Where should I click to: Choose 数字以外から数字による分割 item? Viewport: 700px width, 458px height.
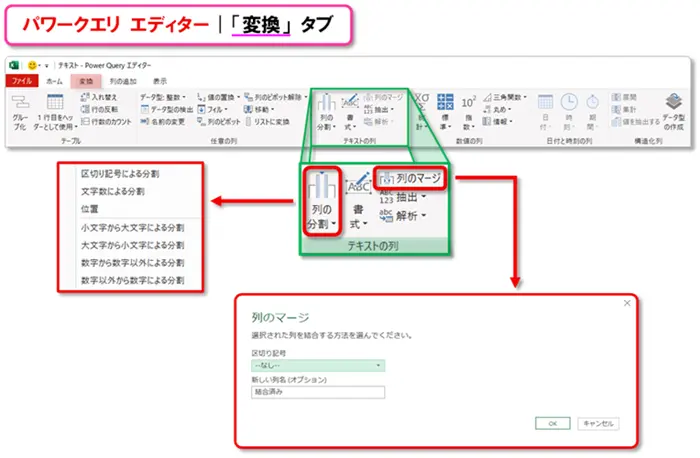tap(132, 281)
